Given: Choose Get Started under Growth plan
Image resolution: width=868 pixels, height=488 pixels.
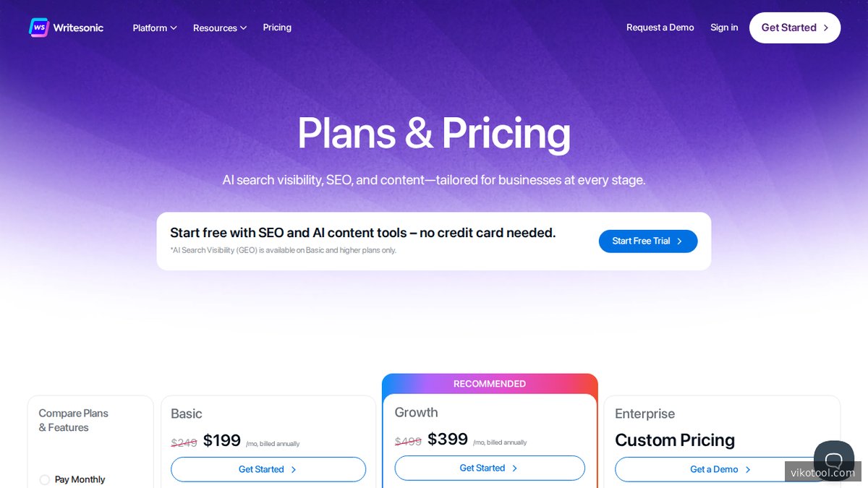Looking at the screenshot, I should (x=482, y=468).
